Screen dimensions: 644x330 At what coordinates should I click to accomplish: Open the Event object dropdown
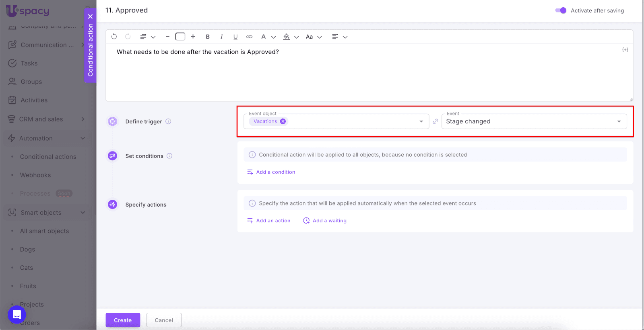click(x=421, y=121)
